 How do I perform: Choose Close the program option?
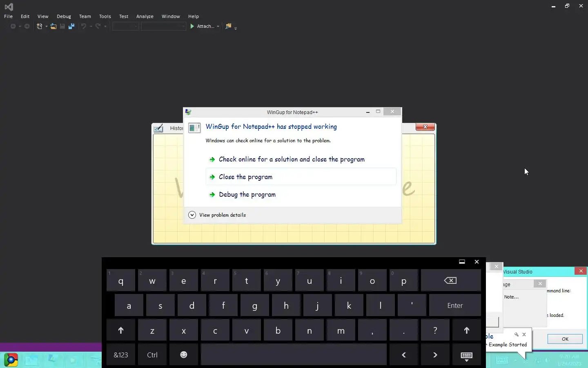[x=301, y=177]
